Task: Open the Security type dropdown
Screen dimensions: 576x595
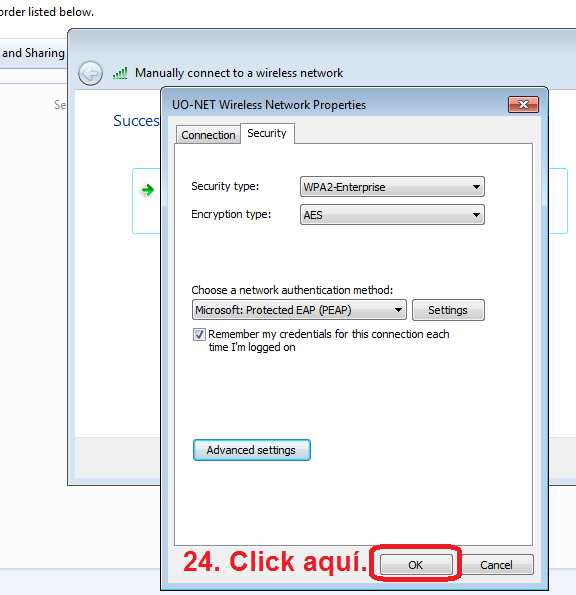Action: click(x=392, y=187)
